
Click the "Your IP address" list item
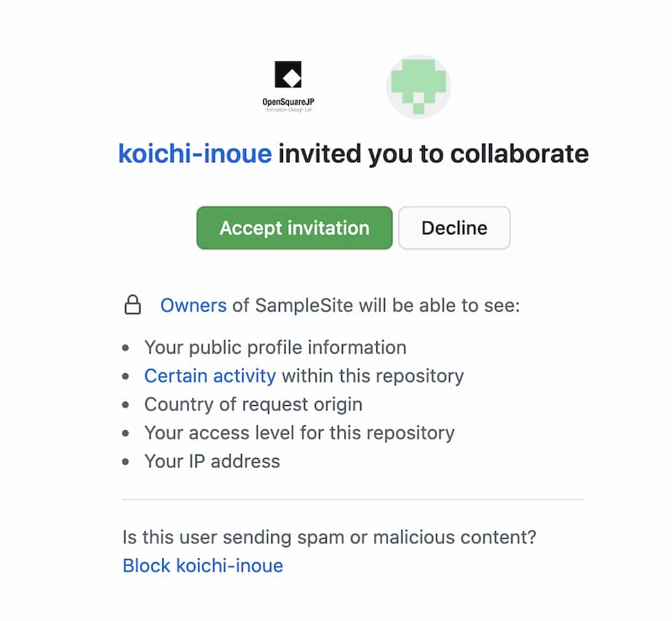(212, 461)
